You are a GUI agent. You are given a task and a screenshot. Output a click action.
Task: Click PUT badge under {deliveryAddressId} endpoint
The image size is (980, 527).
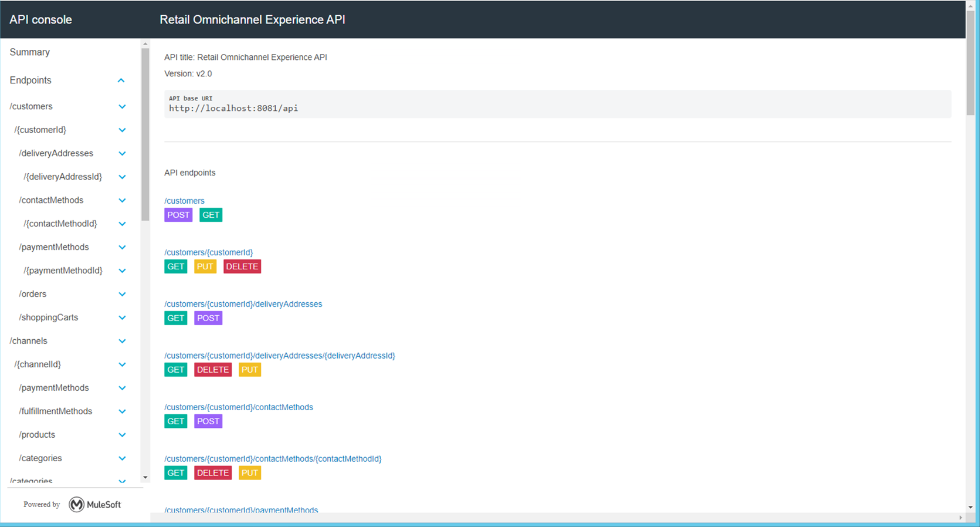(250, 370)
